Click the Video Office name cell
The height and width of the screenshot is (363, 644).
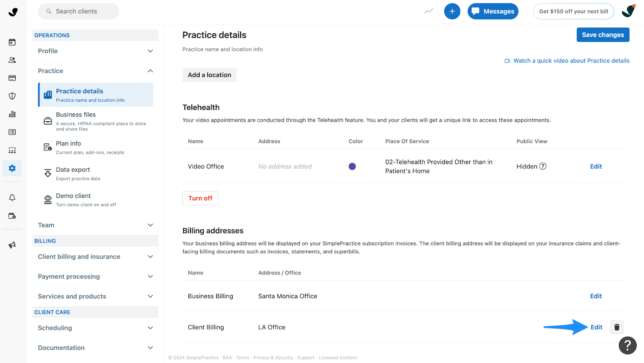pos(206,166)
